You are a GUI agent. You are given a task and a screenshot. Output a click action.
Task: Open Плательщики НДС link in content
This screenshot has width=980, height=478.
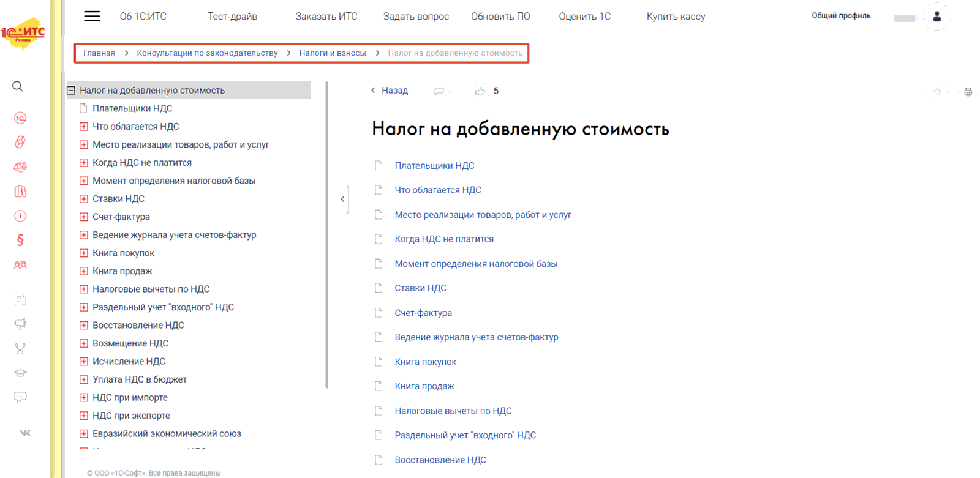(434, 166)
